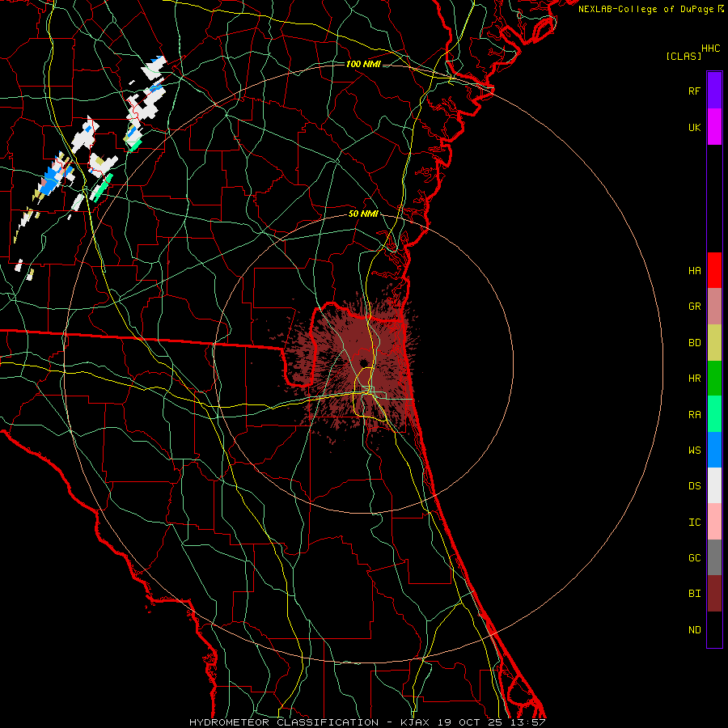Click the "RA" legend label

click(x=694, y=414)
